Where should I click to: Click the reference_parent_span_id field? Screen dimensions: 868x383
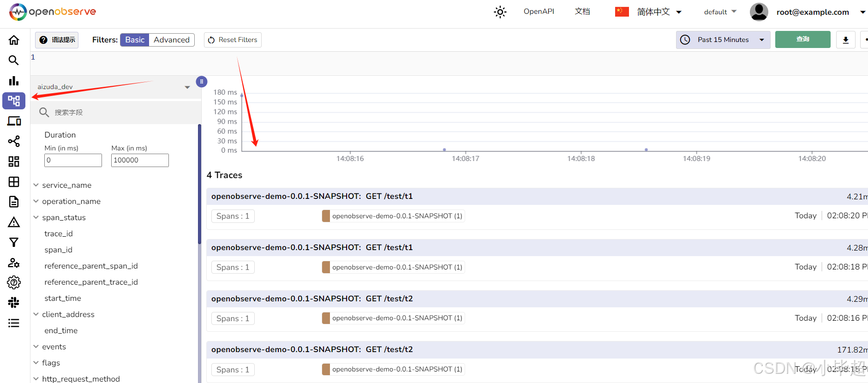(91, 266)
